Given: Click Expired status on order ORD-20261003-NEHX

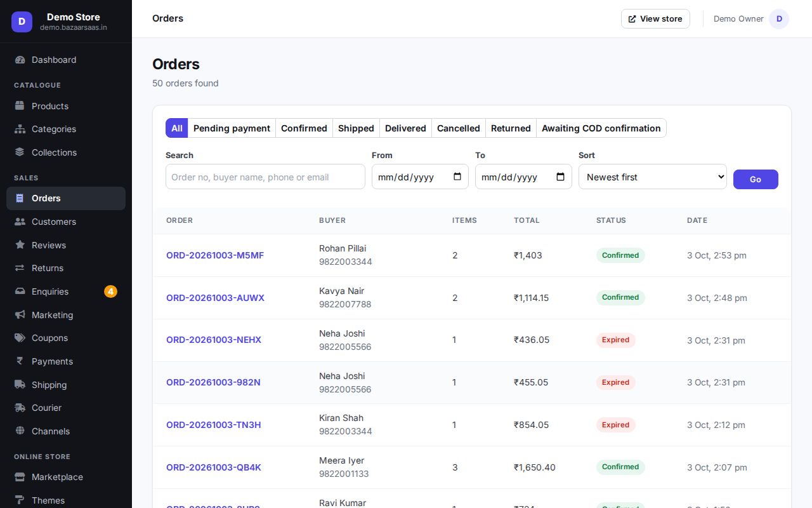Looking at the screenshot, I should tap(615, 340).
